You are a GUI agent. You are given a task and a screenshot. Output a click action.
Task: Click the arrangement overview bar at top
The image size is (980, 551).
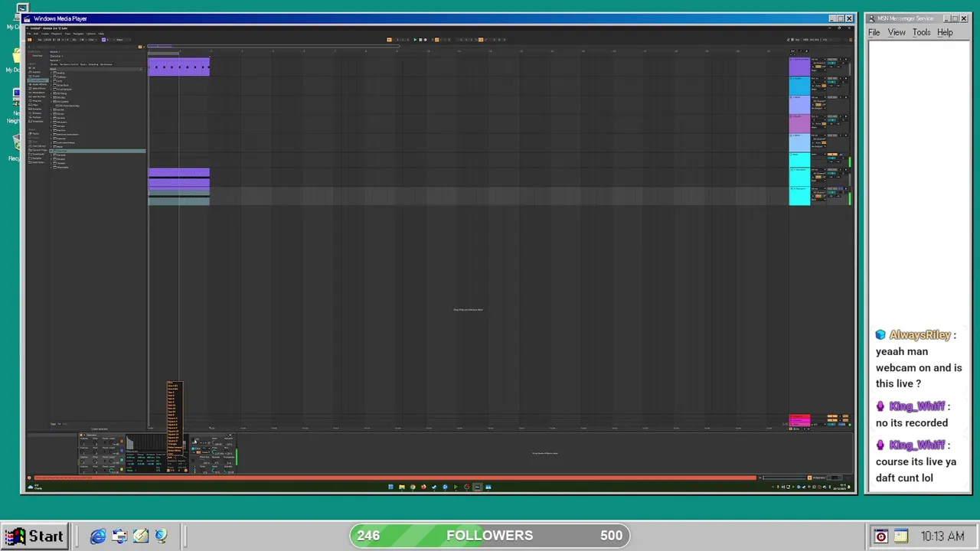[273, 46]
